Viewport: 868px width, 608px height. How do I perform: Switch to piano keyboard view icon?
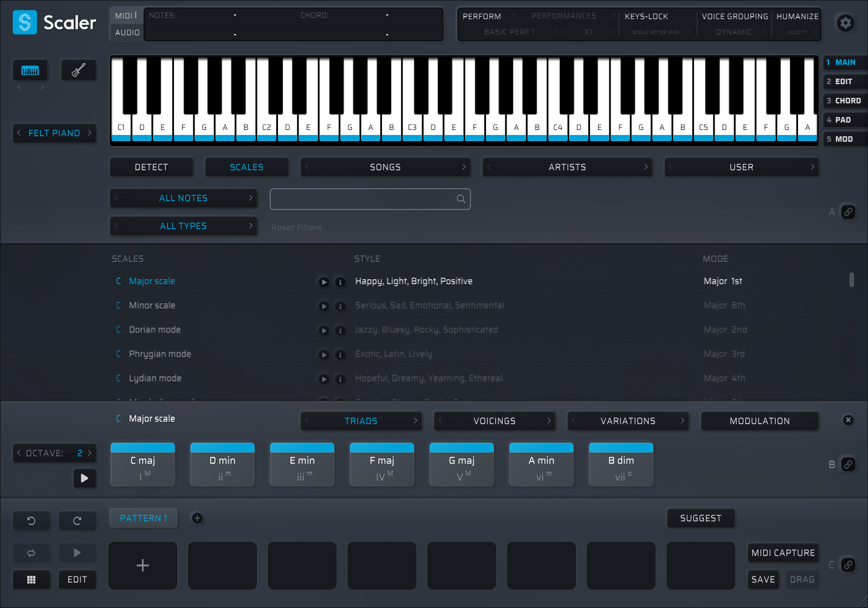(x=30, y=71)
